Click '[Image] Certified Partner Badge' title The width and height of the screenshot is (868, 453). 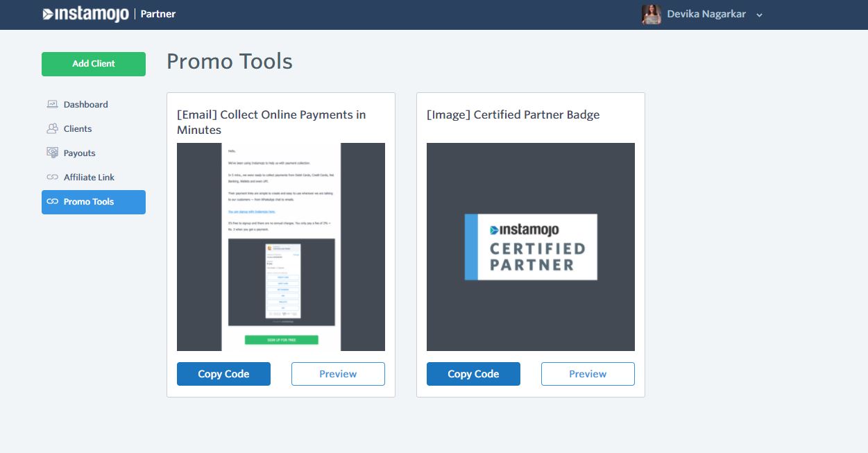[x=513, y=114]
